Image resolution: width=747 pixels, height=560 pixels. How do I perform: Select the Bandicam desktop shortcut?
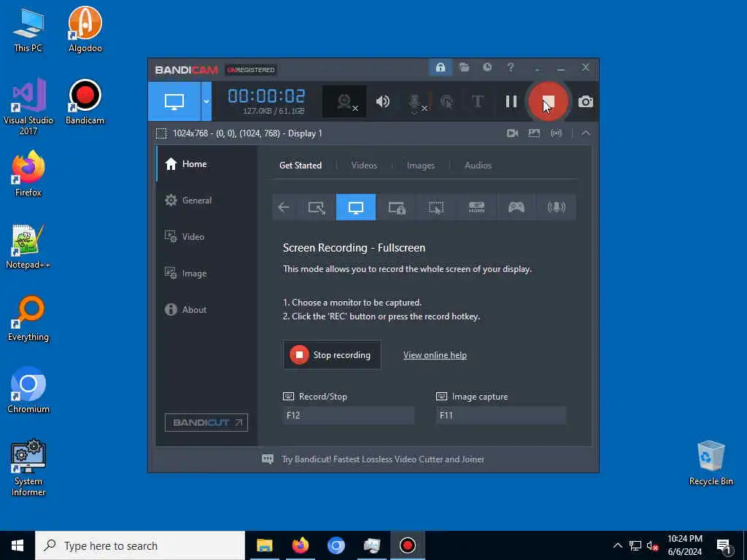click(85, 102)
